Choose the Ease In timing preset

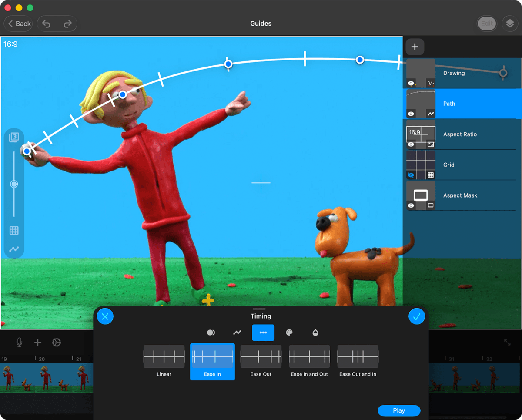click(212, 362)
